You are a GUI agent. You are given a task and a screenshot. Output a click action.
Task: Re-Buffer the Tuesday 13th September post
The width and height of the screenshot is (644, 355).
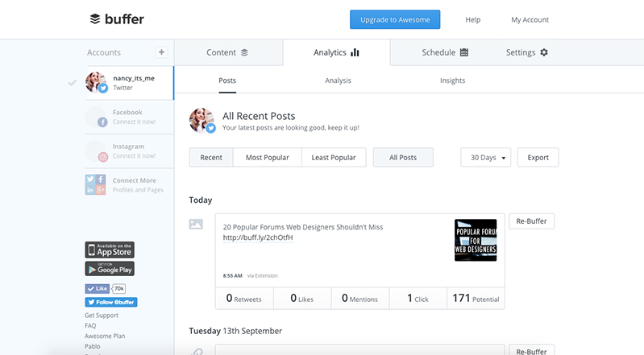531,350
